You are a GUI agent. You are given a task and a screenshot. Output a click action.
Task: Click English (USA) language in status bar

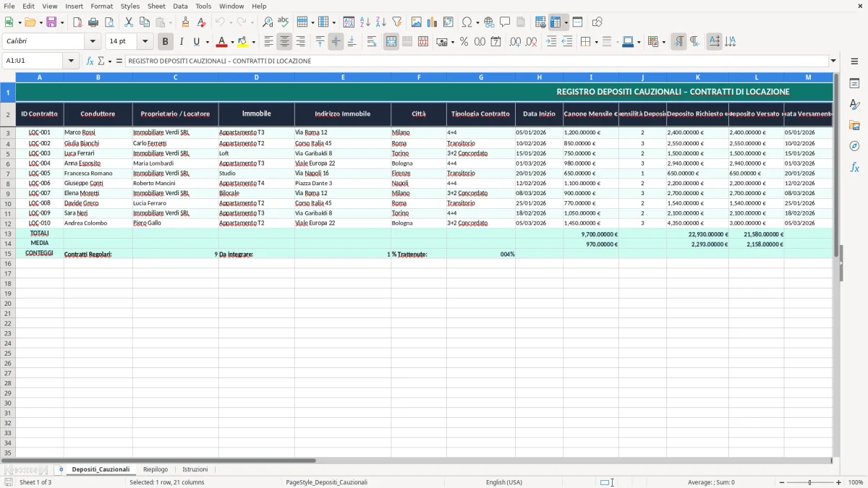(504, 482)
